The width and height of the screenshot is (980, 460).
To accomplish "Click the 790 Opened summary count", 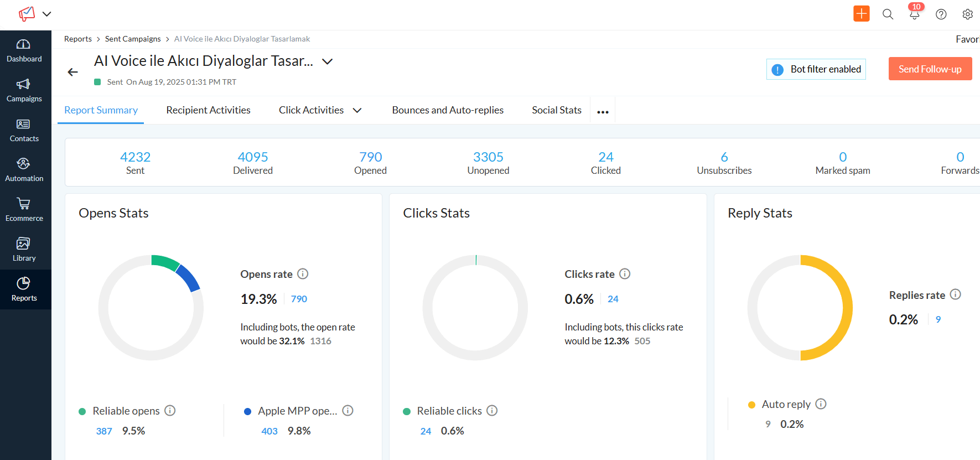I will 371,157.
